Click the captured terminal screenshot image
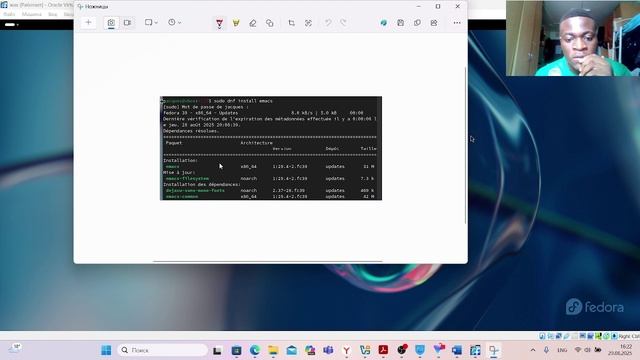 click(271, 148)
